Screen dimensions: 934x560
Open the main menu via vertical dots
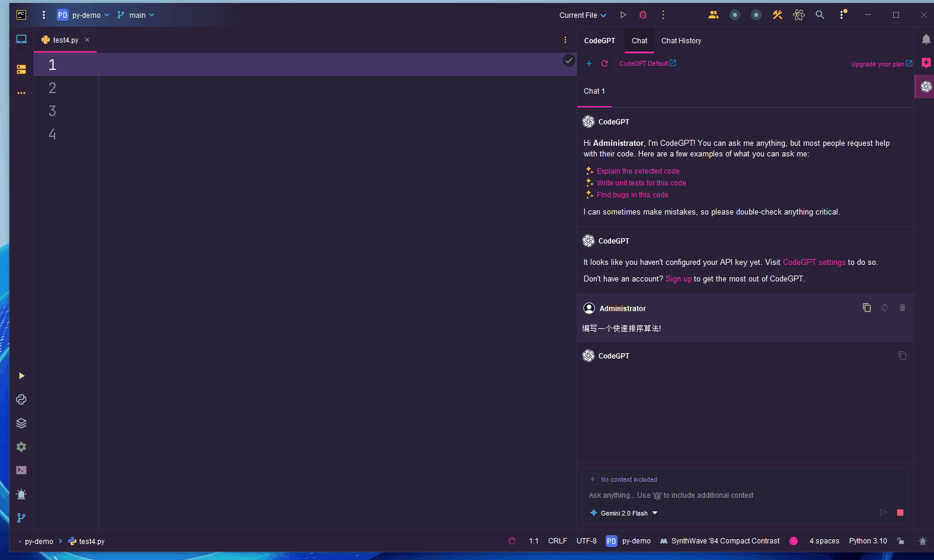point(44,15)
